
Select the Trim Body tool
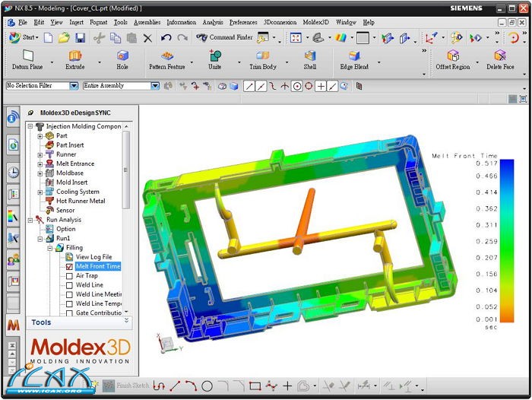tap(263, 60)
